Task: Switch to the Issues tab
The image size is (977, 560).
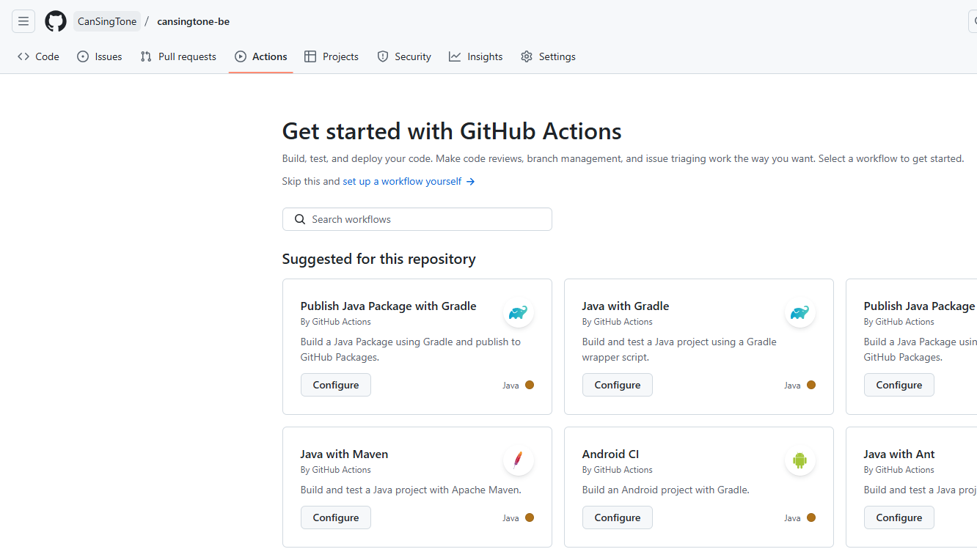Action: pos(100,56)
